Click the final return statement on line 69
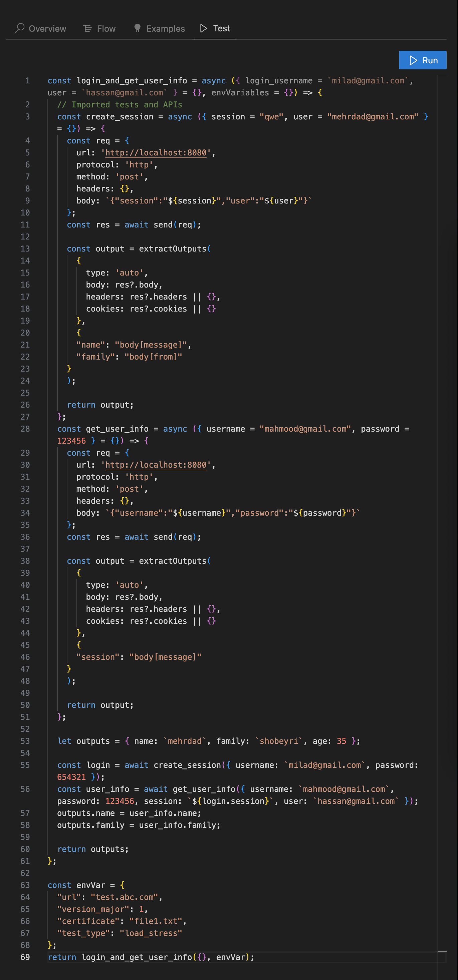Viewport: 458px width, 980px height. pos(151,957)
